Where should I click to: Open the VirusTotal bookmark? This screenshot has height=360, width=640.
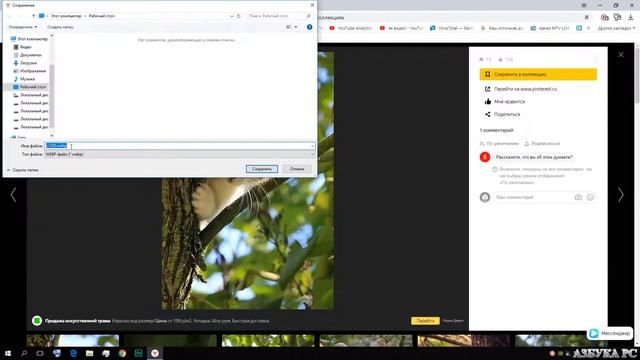(452, 28)
